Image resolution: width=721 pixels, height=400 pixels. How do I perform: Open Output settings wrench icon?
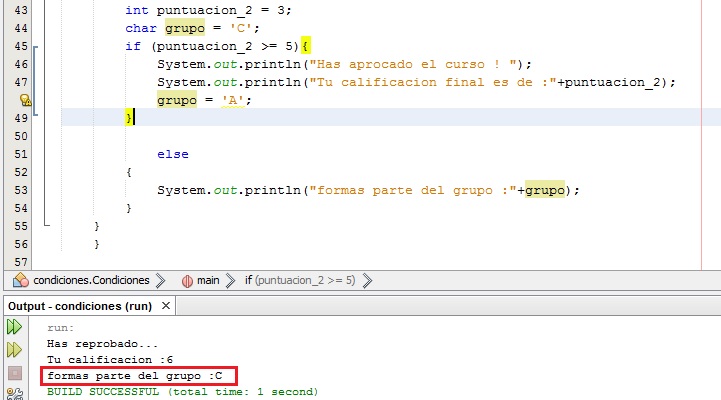(x=15, y=394)
